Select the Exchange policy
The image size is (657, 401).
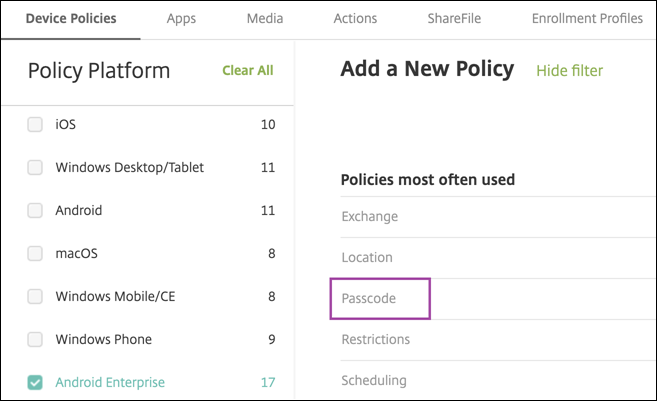[369, 216]
